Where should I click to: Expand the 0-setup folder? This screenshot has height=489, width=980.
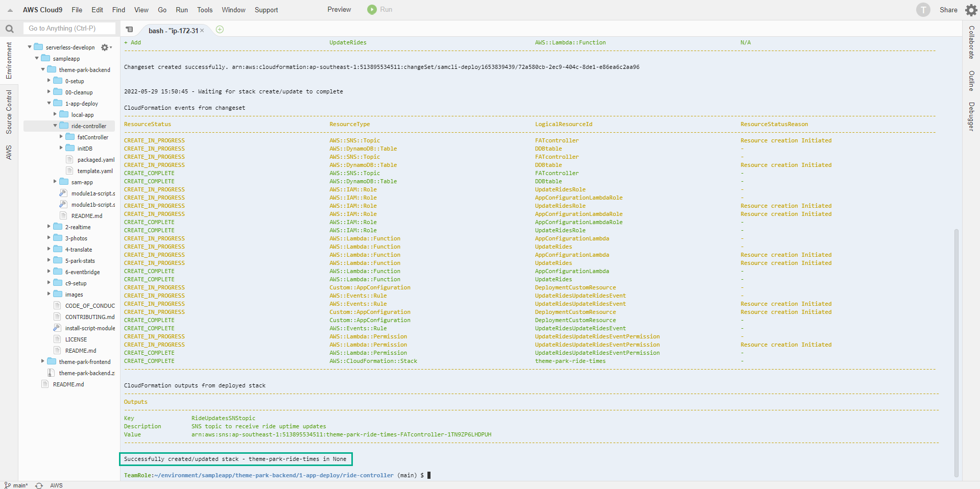coord(49,81)
